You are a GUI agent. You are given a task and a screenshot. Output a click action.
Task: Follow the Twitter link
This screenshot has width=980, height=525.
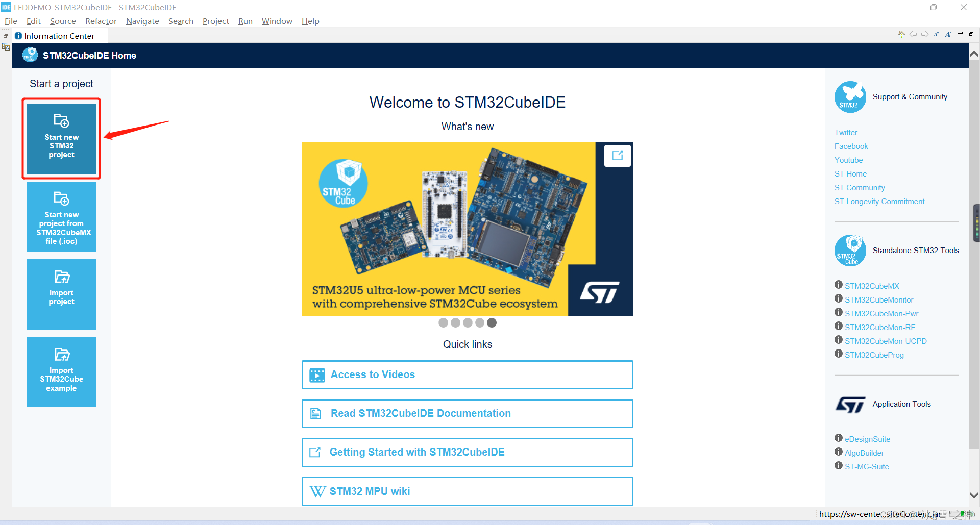pyautogui.click(x=846, y=132)
